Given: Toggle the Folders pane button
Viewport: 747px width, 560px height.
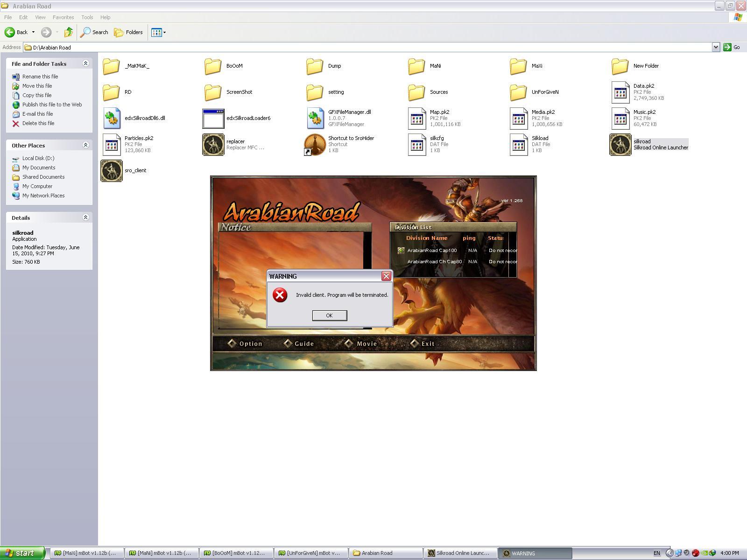Looking at the screenshot, I should (129, 32).
